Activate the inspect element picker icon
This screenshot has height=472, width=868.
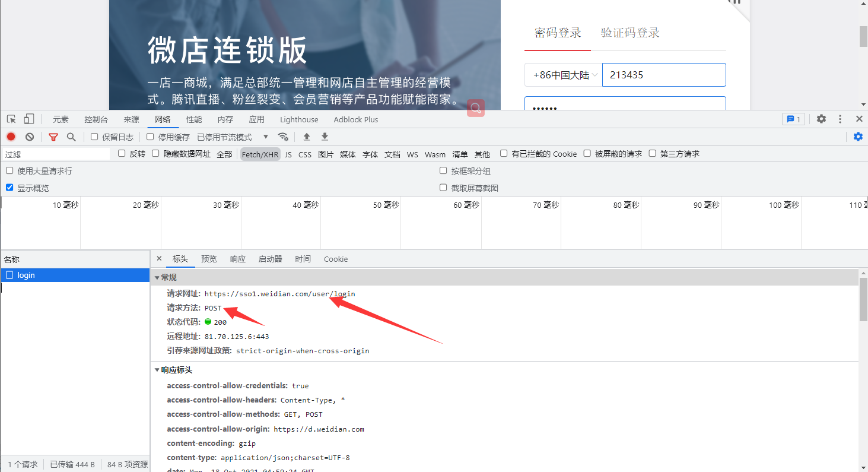pos(11,119)
